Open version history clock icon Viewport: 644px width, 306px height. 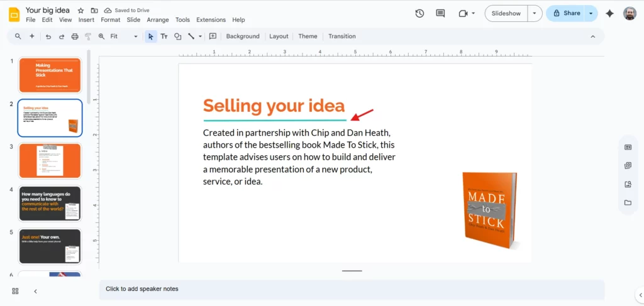pos(419,13)
